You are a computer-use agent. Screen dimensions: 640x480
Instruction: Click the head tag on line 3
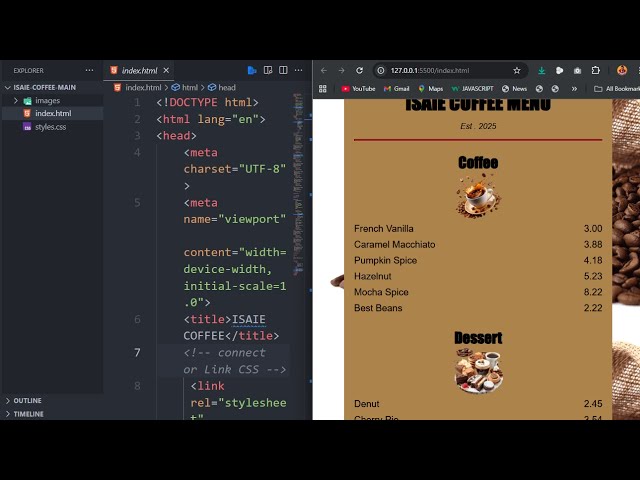pyautogui.click(x=176, y=136)
